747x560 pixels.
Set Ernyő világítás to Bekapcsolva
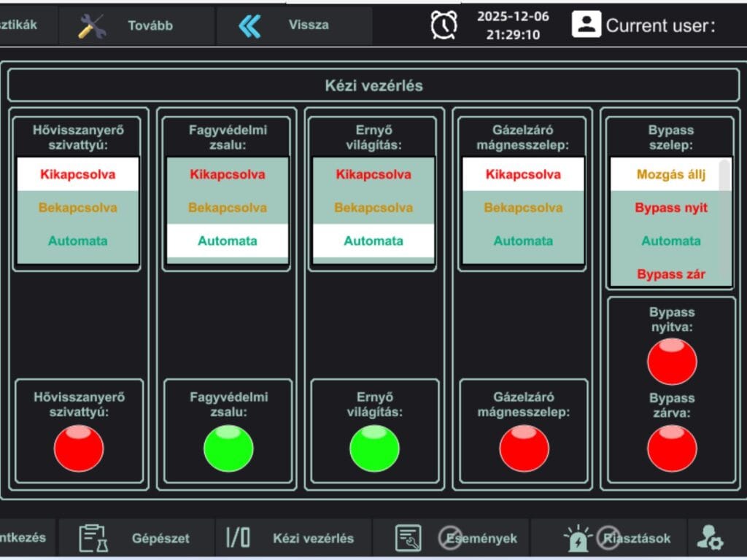[373, 208]
